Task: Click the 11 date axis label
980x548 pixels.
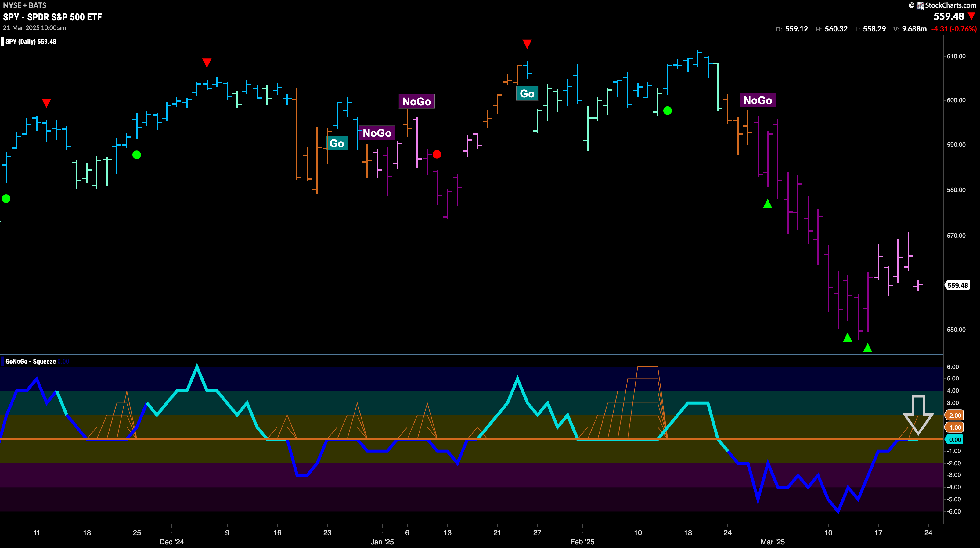Action: pyautogui.click(x=37, y=533)
